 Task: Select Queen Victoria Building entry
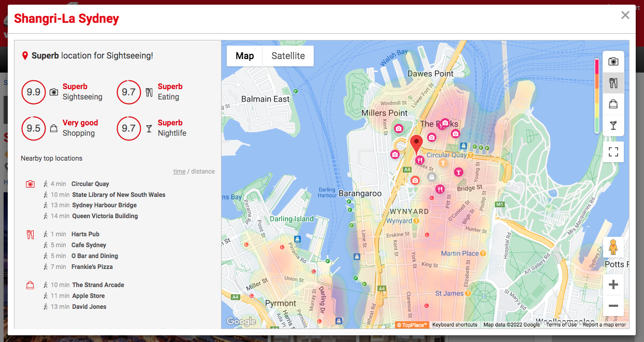(105, 216)
